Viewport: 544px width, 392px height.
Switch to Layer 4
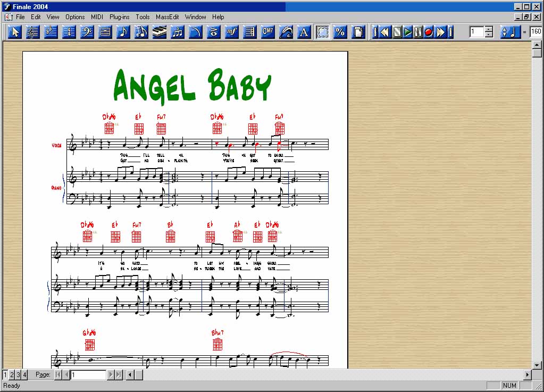click(x=25, y=374)
